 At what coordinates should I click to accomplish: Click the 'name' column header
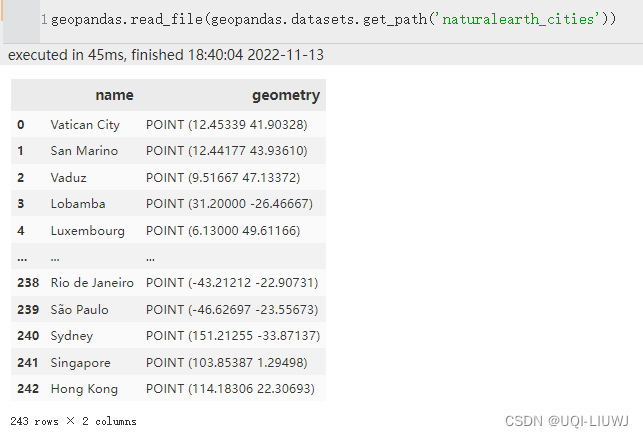point(114,95)
